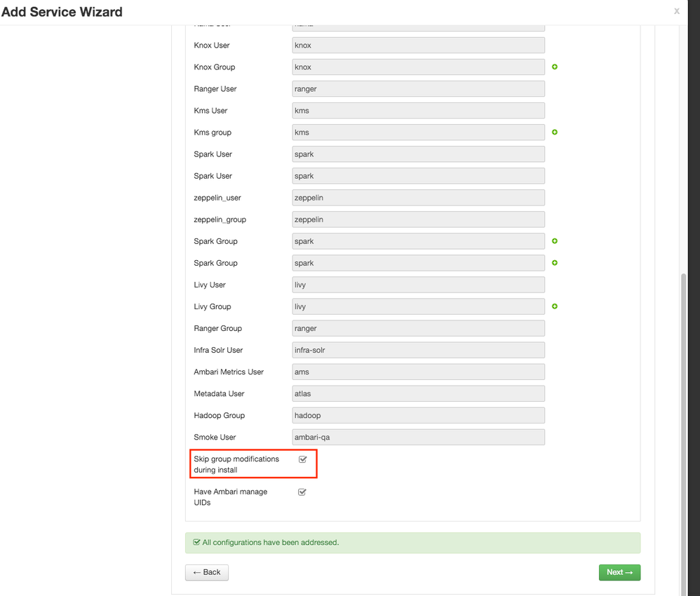Screen dimensions: 700x596
Task: Focus the Ranger Group input field
Action: [x=418, y=328]
